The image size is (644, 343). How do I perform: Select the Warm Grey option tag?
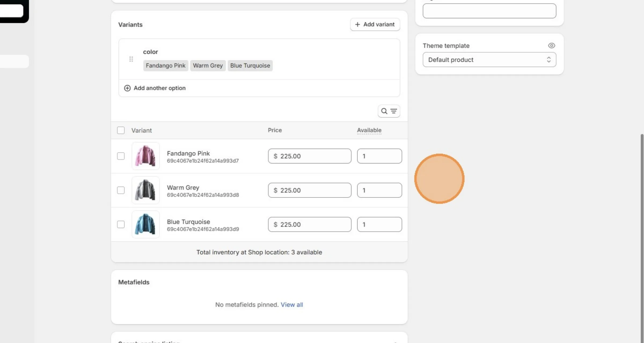click(208, 65)
